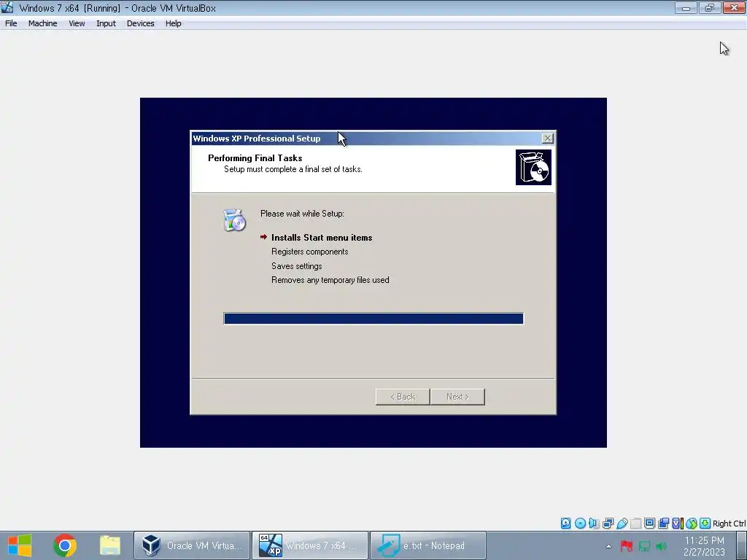Open the Windows Start button on taskbar
The height and width of the screenshot is (560, 747).
coord(20,545)
